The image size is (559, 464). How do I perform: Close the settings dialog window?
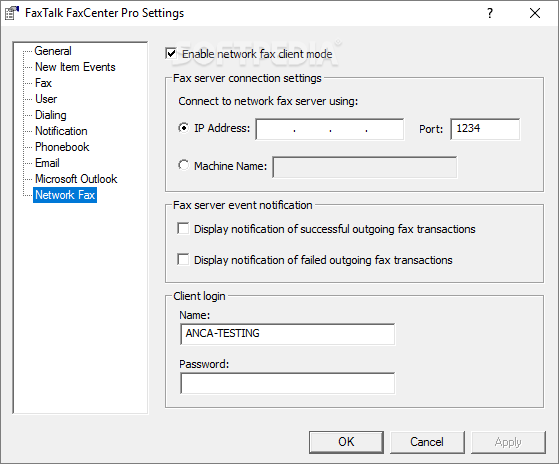pos(535,13)
